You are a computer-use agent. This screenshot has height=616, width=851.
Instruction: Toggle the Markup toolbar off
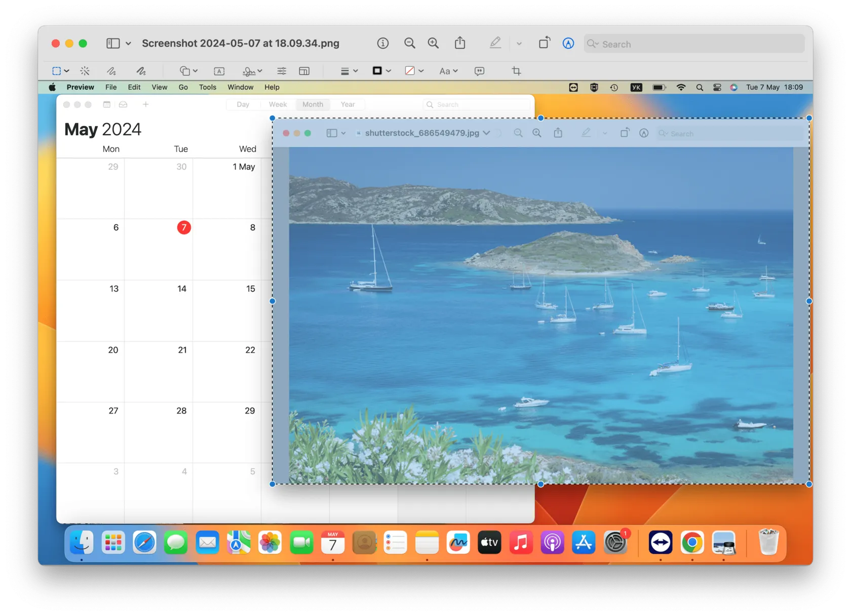568,43
